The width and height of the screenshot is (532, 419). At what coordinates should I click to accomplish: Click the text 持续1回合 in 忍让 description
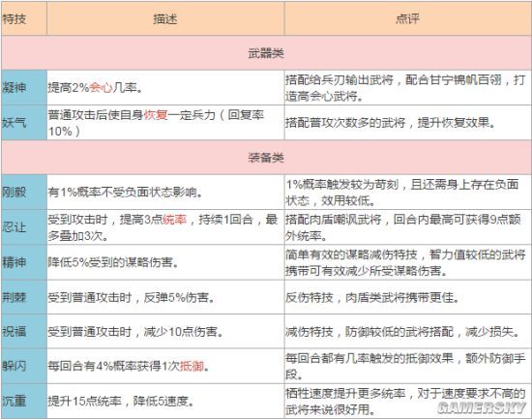(226, 220)
